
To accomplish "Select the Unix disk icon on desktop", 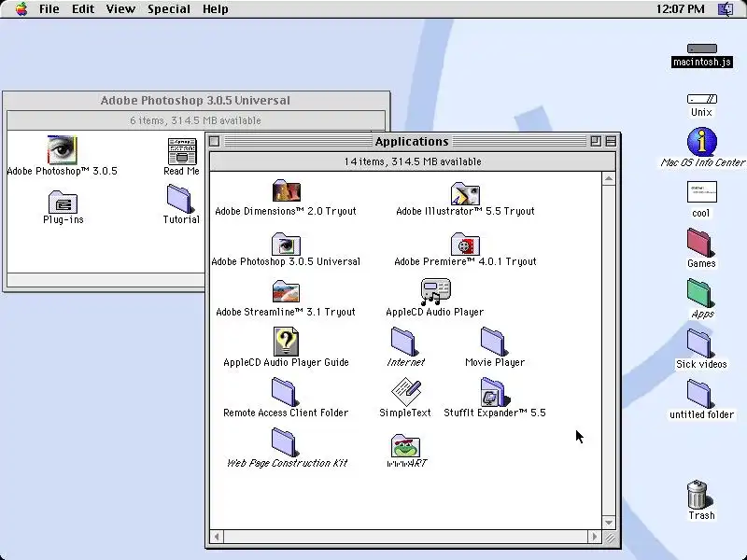I will pyautogui.click(x=702, y=99).
